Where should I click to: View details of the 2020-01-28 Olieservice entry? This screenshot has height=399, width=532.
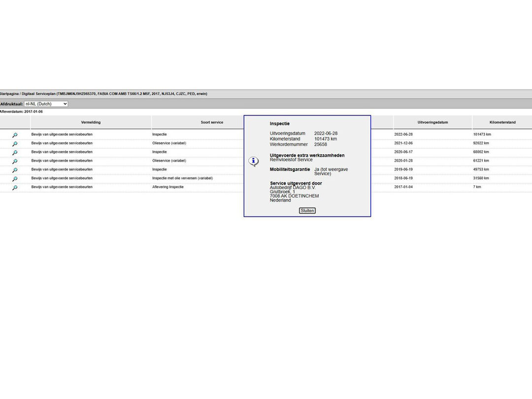pyautogui.click(x=15, y=162)
